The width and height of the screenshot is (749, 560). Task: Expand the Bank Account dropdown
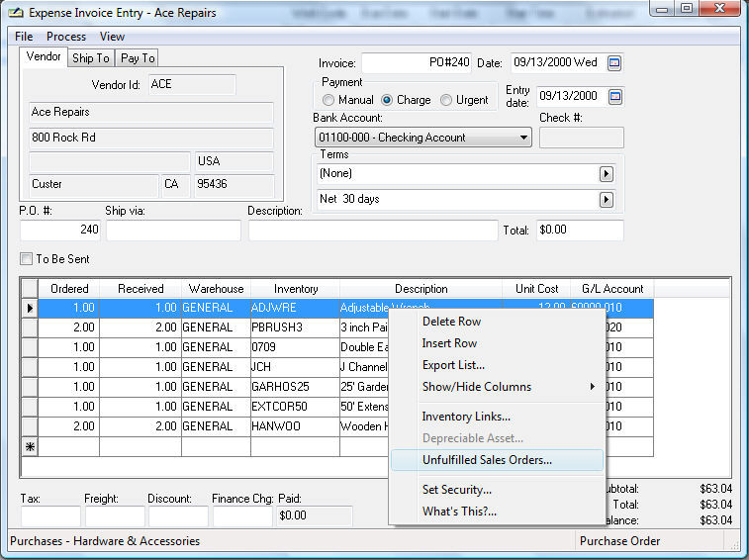tap(523, 138)
